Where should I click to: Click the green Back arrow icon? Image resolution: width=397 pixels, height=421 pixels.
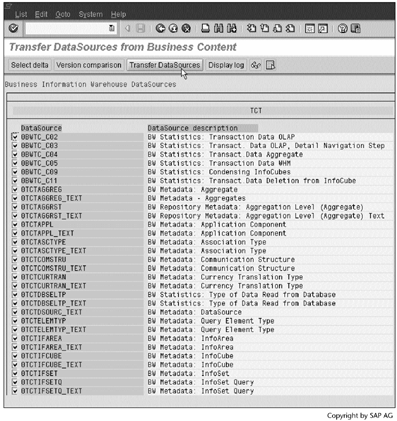click(160, 29)
